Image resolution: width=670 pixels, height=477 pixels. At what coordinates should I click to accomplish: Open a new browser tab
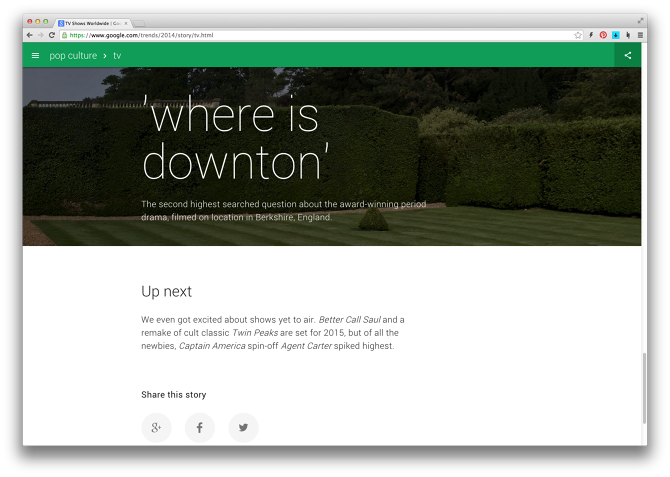(140, 22)
